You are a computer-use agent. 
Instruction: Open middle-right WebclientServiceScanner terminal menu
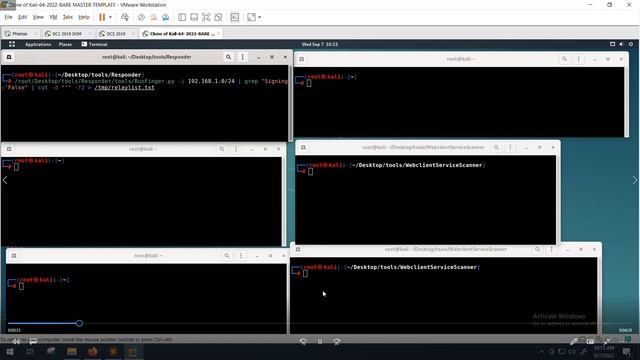pos(510,147)
